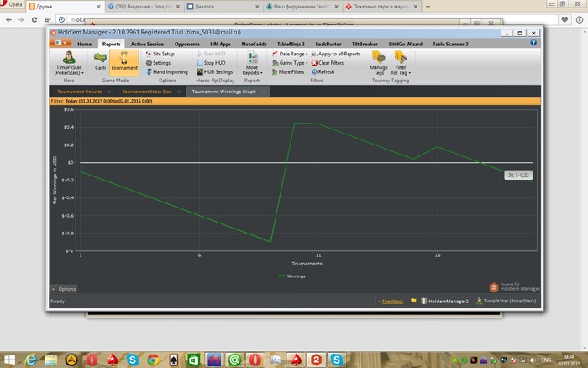Open Manage Tags
Screen dimensions: 588x368
[x=378, y=63]
